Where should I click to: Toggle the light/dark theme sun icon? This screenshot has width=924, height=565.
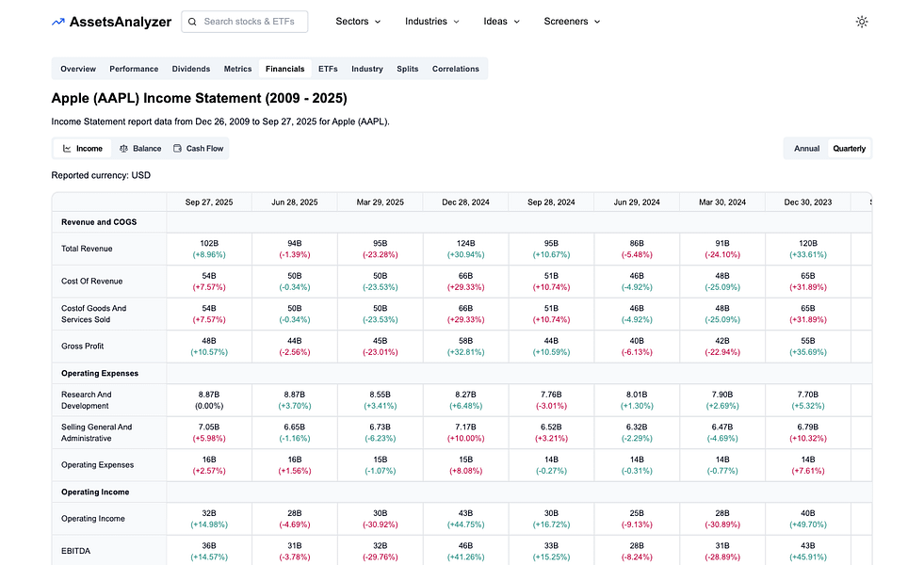coord(862,21)
